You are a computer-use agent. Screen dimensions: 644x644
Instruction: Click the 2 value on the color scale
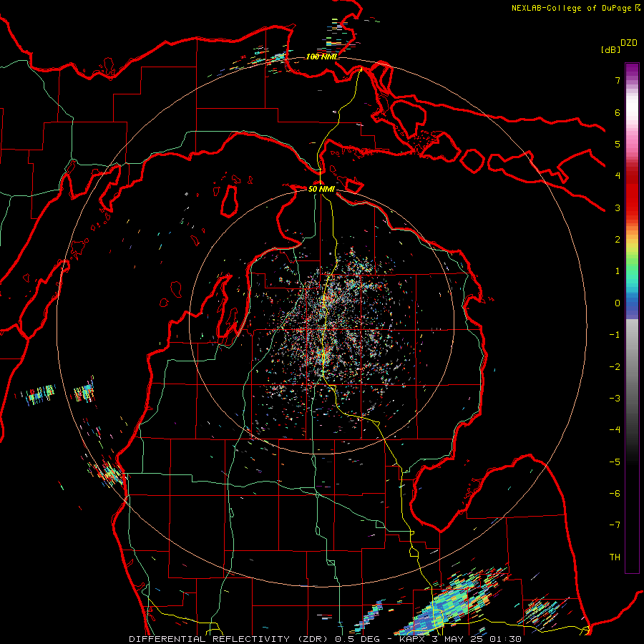tap(618, 240)
